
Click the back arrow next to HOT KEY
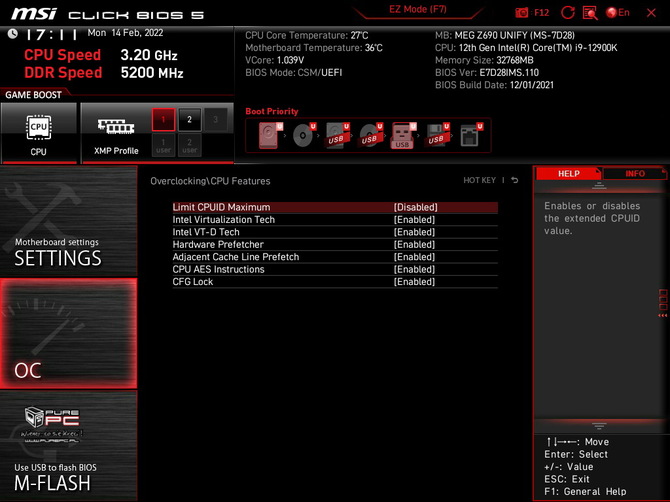click(x=514, y=180)
